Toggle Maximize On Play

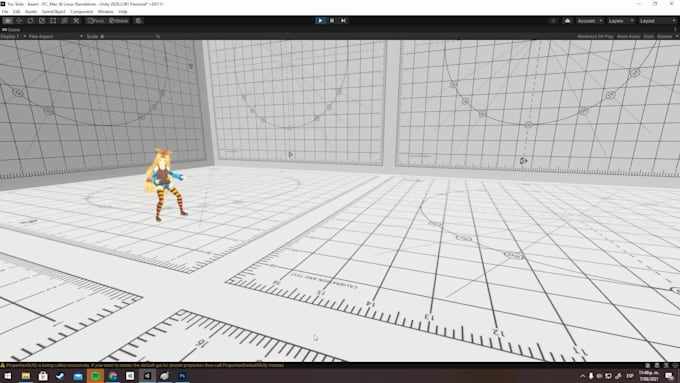595,36
